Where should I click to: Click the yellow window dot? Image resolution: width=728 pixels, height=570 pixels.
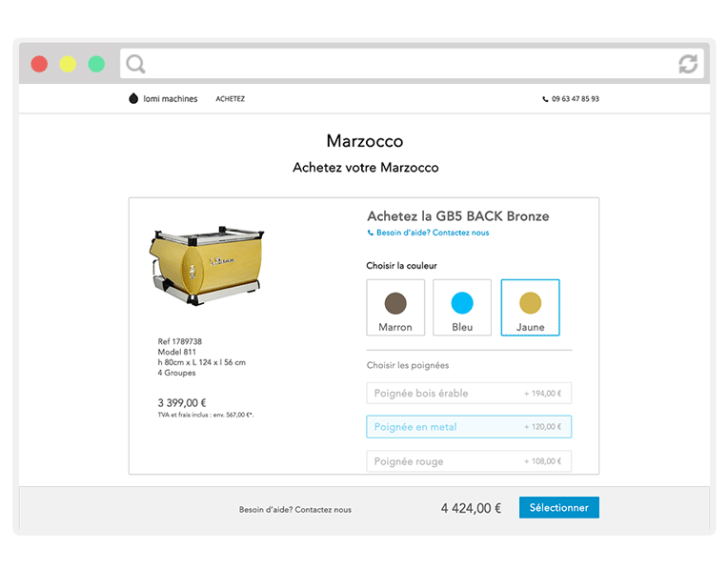[68, 64]
